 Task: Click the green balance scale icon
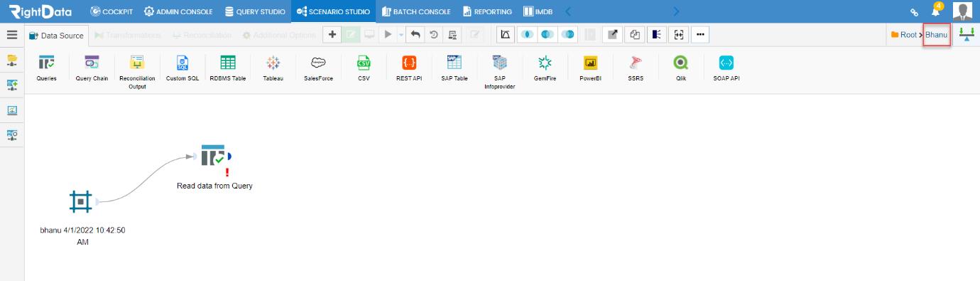pos(967,35)
